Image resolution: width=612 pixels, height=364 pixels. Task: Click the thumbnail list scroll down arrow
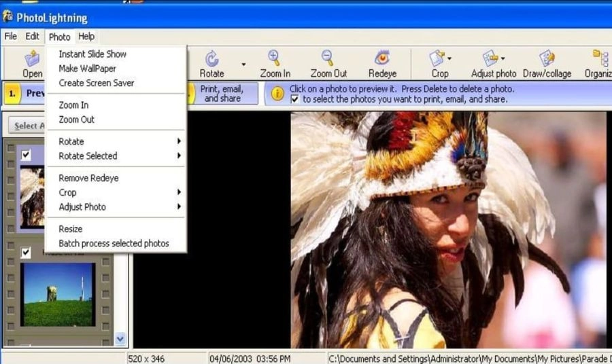pyautogui.click(x=120, y=339)
